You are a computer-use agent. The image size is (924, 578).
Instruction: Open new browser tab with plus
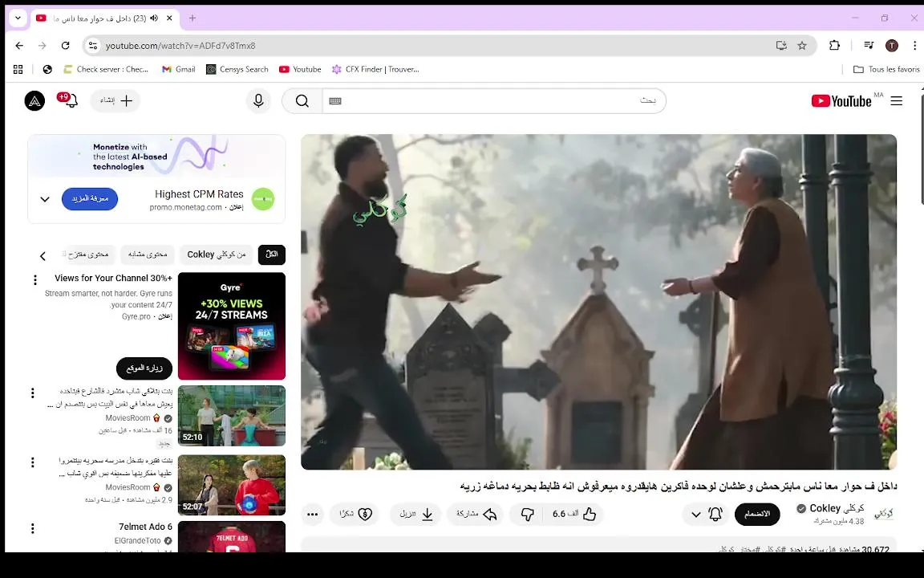[x=192, y=18]
